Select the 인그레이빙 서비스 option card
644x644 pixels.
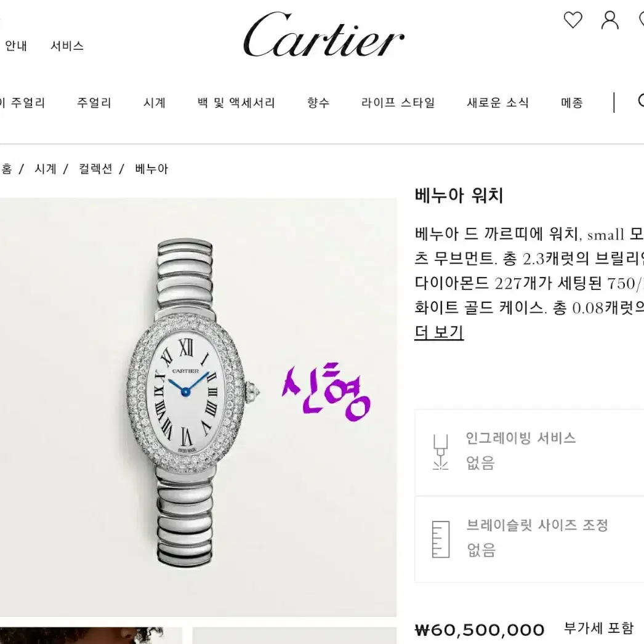coord(529,452)
